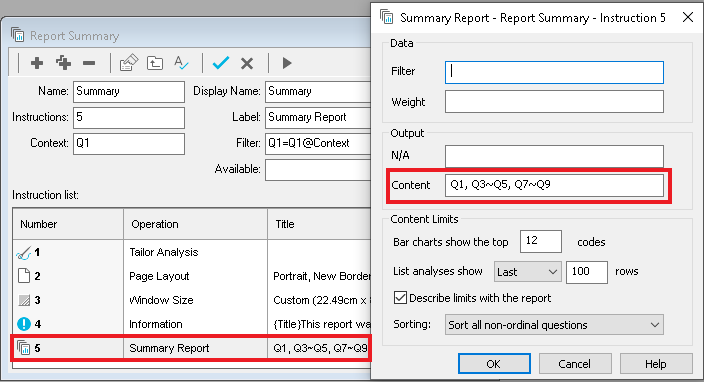The height and width of the screenshot is (382, 704).
Task: Run the report with play icon
Action: 287,63
